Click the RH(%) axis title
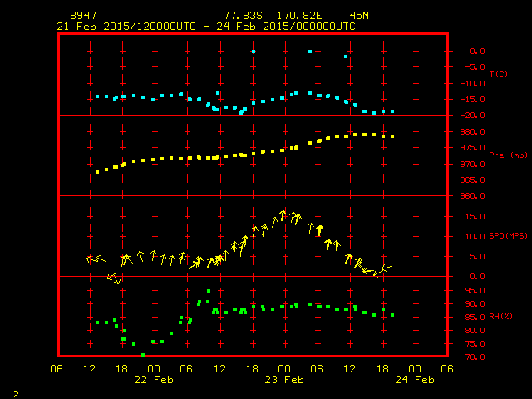This screenshot has height=399, width=532. tap(500, 316)
